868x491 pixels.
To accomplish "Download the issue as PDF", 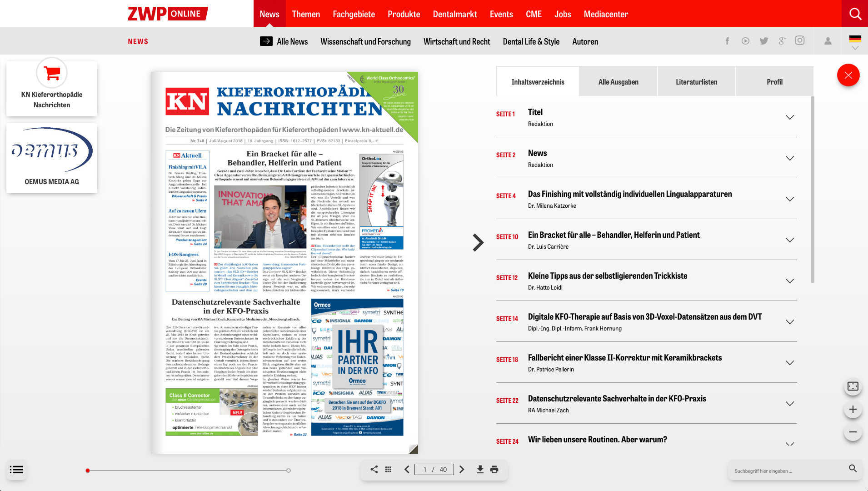I will tap(480, 469).
